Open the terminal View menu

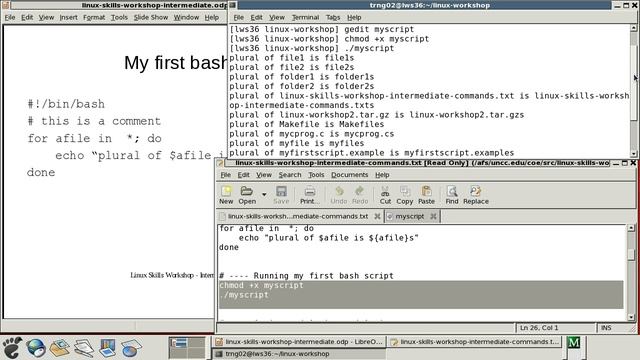tap(277, 18)
